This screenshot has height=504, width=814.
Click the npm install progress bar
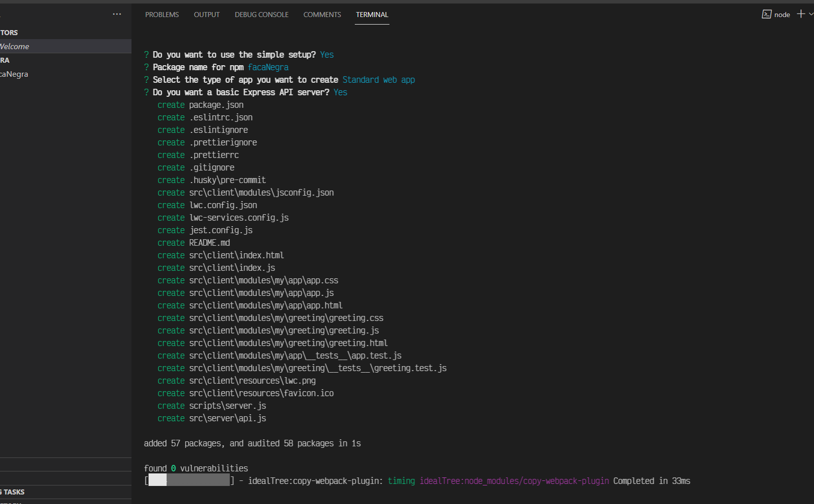point(189,481)
